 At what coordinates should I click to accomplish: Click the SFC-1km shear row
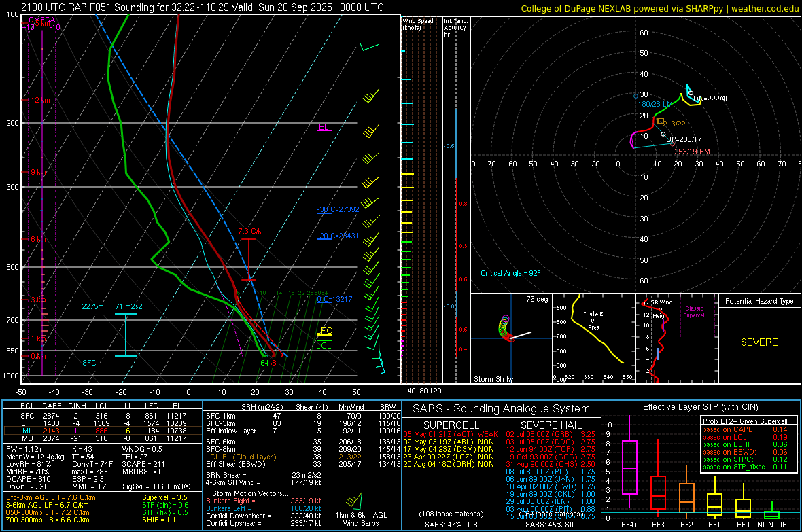[303, 416]
